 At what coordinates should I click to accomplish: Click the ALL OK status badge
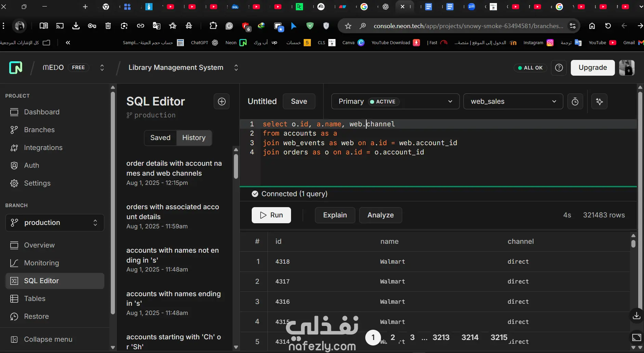530,68
